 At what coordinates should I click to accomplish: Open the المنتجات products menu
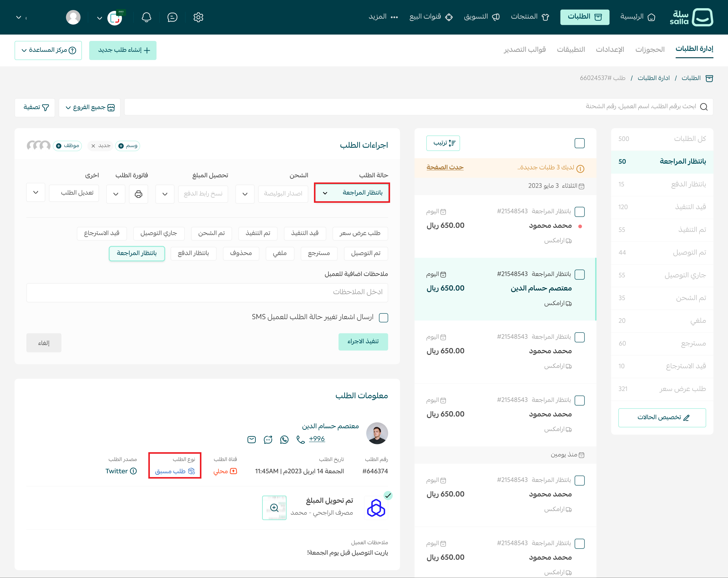pyautogui.click(x=530, y=17)
